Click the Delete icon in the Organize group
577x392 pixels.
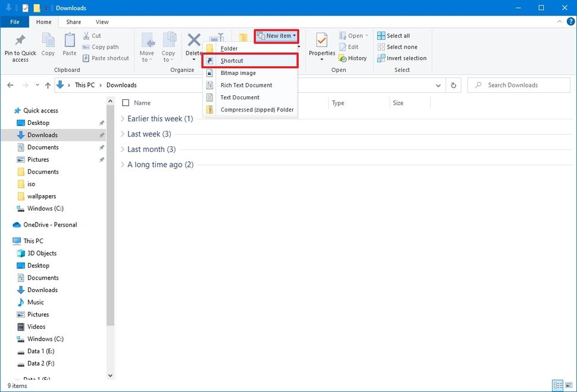click(x=193, y=42)
